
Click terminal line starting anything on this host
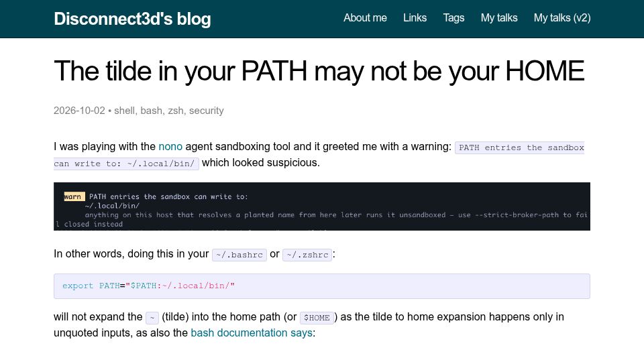[336, 215]
